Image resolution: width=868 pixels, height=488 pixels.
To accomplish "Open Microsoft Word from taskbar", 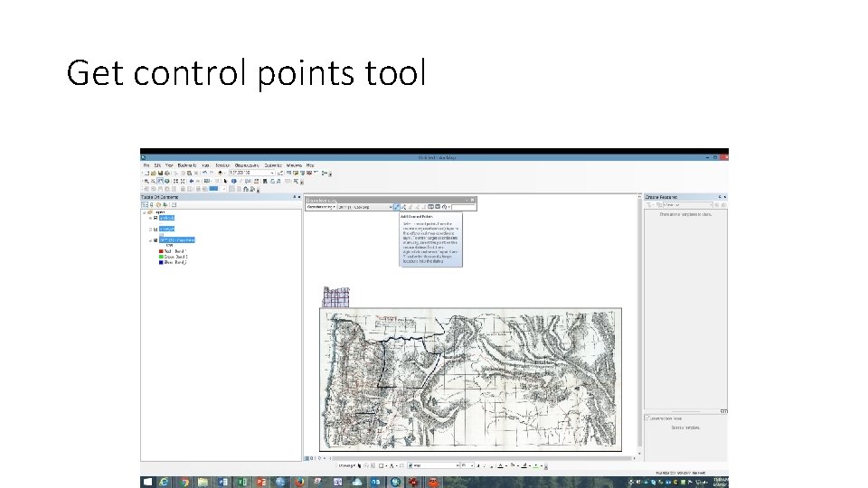I will click(x=222, y=482).
